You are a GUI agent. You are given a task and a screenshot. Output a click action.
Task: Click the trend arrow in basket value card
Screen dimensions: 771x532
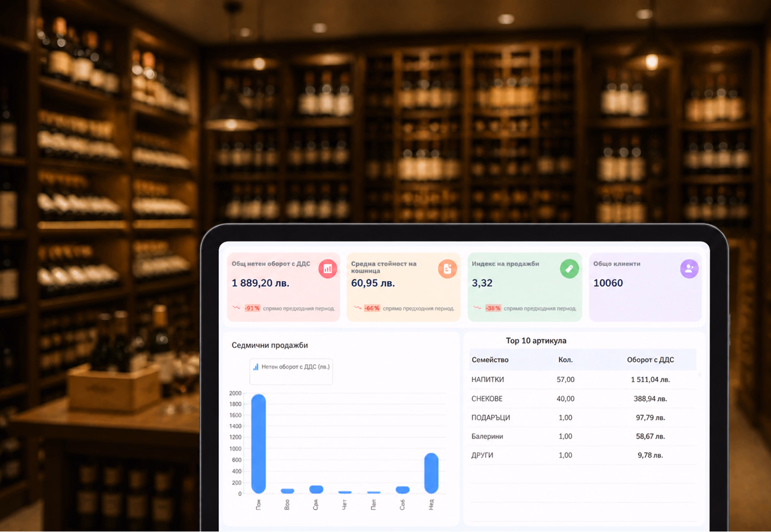[357, 308]
